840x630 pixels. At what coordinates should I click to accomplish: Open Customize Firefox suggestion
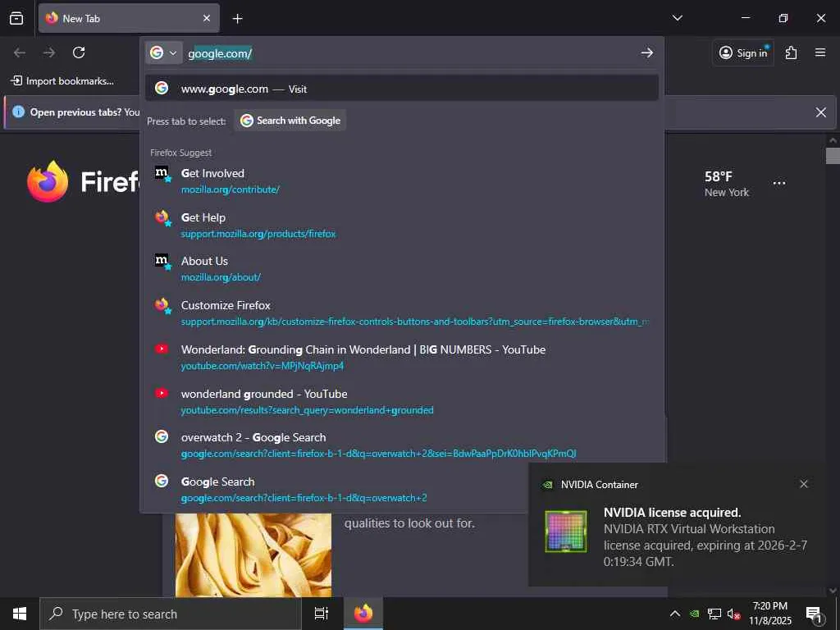(x=402, y=313)
